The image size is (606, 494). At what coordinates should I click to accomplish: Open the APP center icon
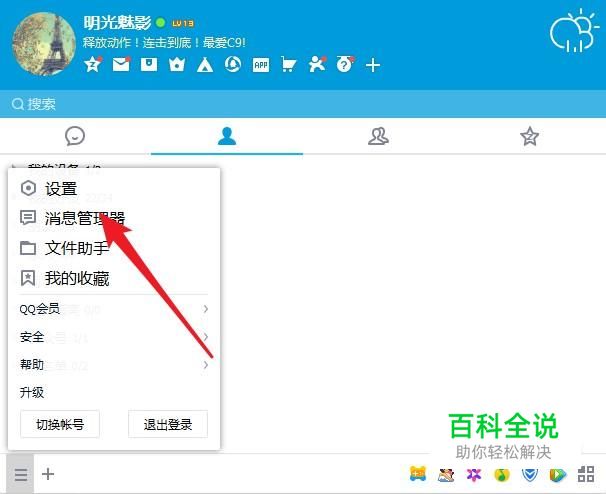pyautogui.click(x=261, y=65)
